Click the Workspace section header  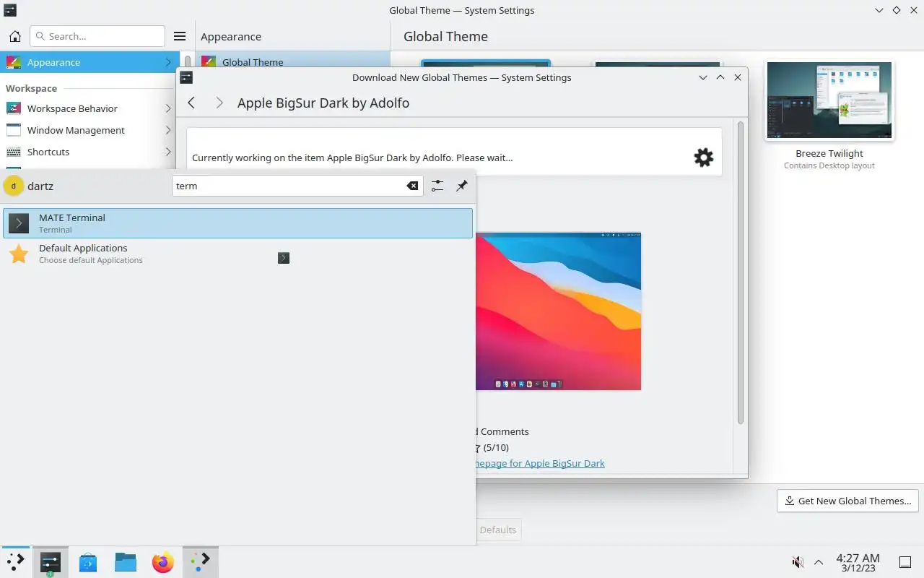(31, 88)
